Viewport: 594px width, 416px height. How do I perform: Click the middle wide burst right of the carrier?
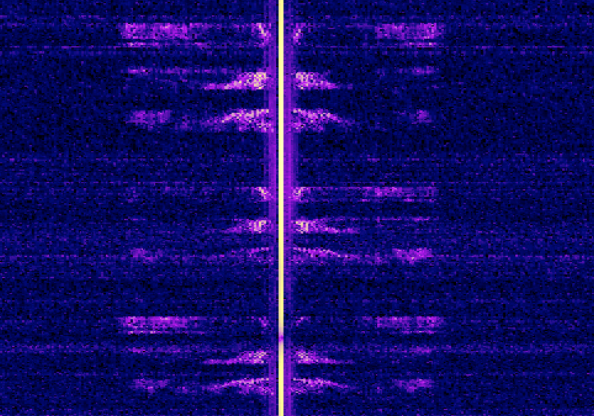(x=399, y=192)
